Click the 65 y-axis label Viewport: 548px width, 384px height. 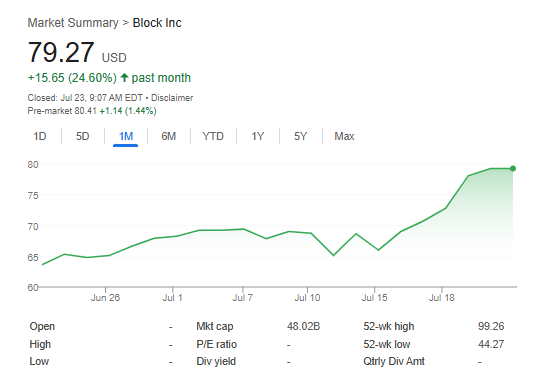coord(33,258)
